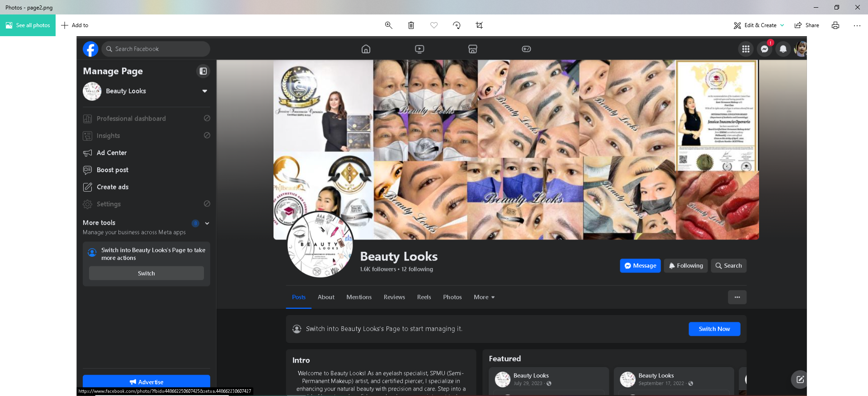Open the Gaming icon in top navigation
The width and height of the screenshot is (868, 396).
pyautogui.click(x=526, y=49)
